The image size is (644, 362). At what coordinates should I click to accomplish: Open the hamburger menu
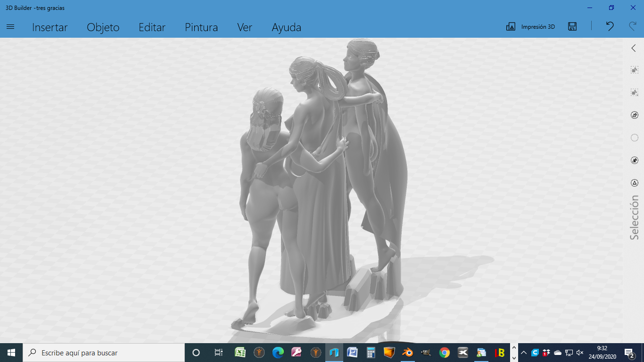[10, 27]
